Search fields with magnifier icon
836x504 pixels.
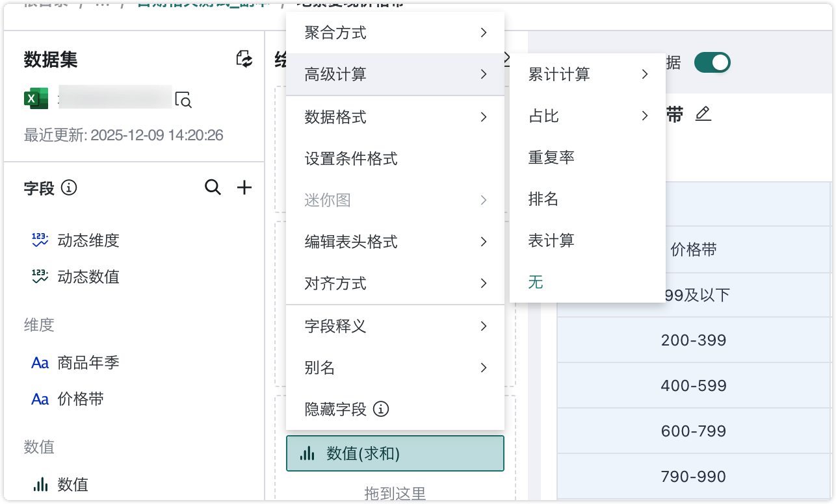coord(213,188)
